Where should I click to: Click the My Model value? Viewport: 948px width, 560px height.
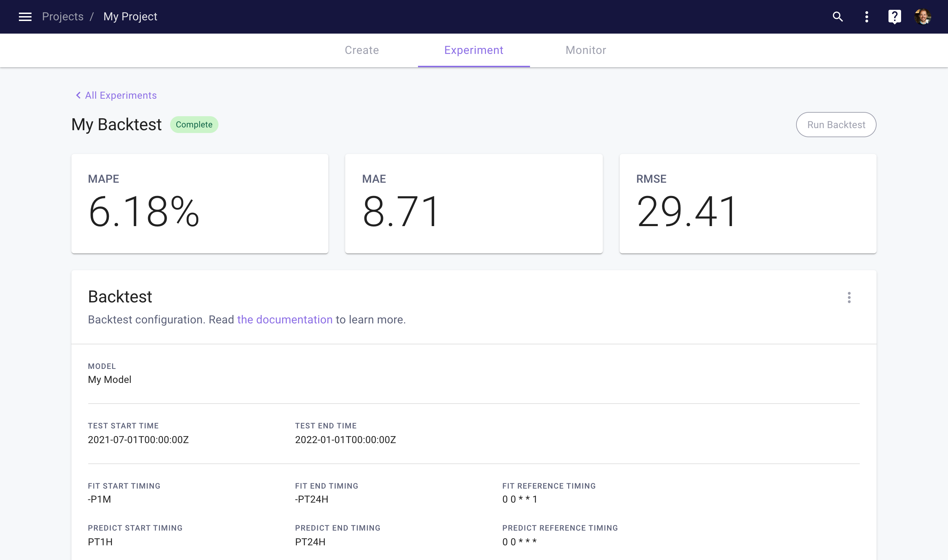(x=110, y=379)
